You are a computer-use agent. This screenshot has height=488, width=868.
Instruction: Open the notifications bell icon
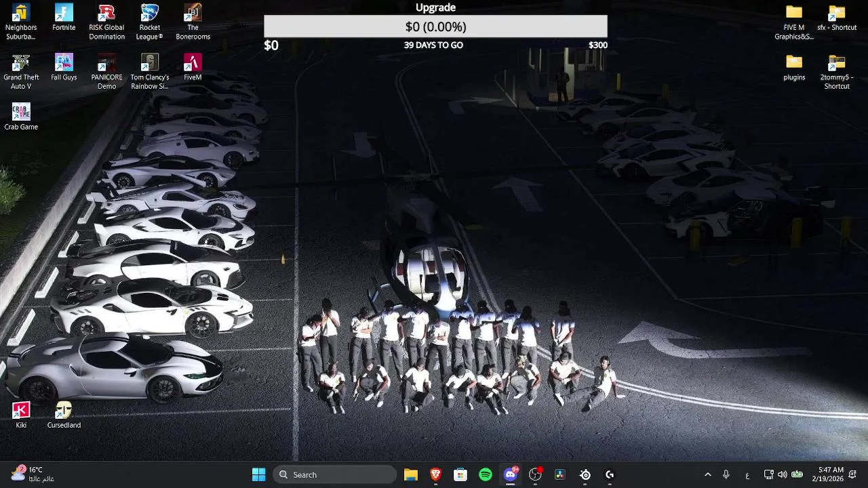[x=853, y=474]
